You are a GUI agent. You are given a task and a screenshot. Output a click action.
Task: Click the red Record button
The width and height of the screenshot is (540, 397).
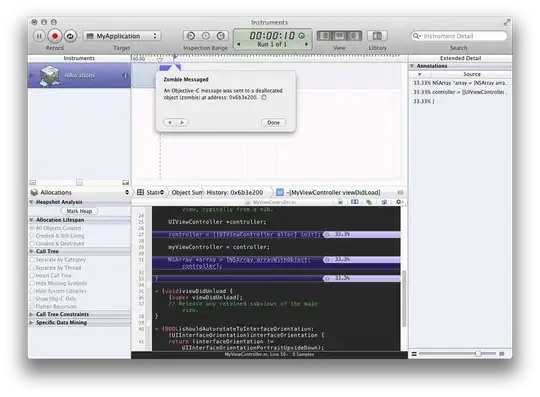[54, 36]
